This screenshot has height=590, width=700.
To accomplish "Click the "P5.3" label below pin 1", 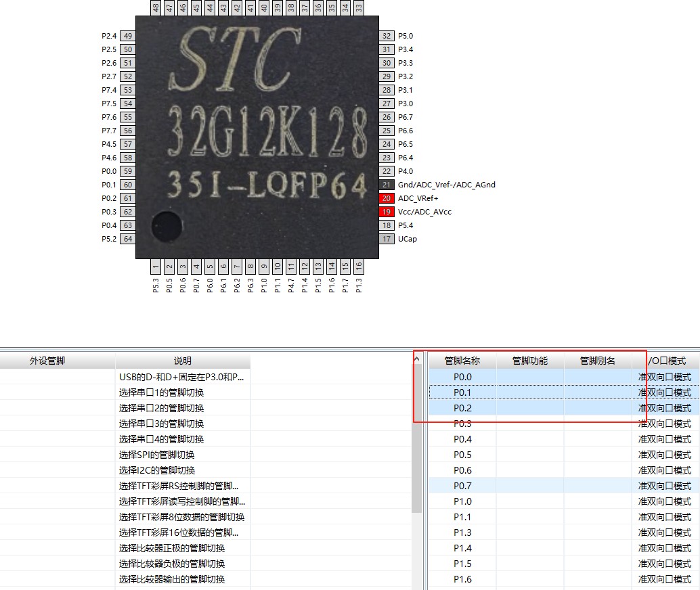I will 155,285.
